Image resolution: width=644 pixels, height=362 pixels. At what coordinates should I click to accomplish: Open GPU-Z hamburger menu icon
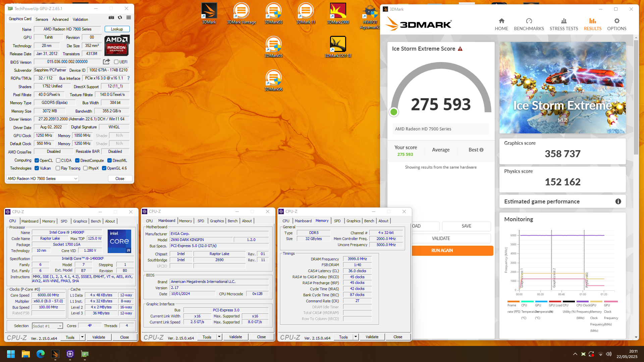(x=128, y=17)
